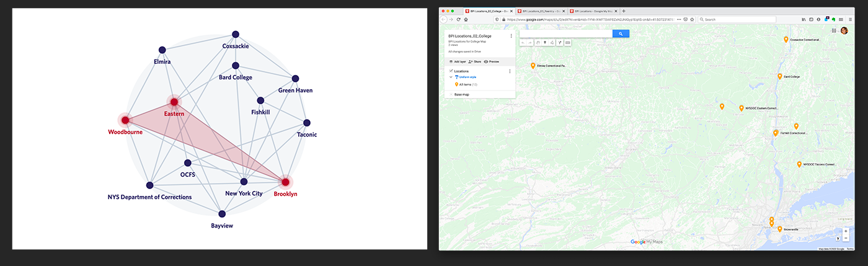The image size is (868, 266).
Task: Close the BPI Locations_03_Reentry tab
Action: [x=564, y=11]
